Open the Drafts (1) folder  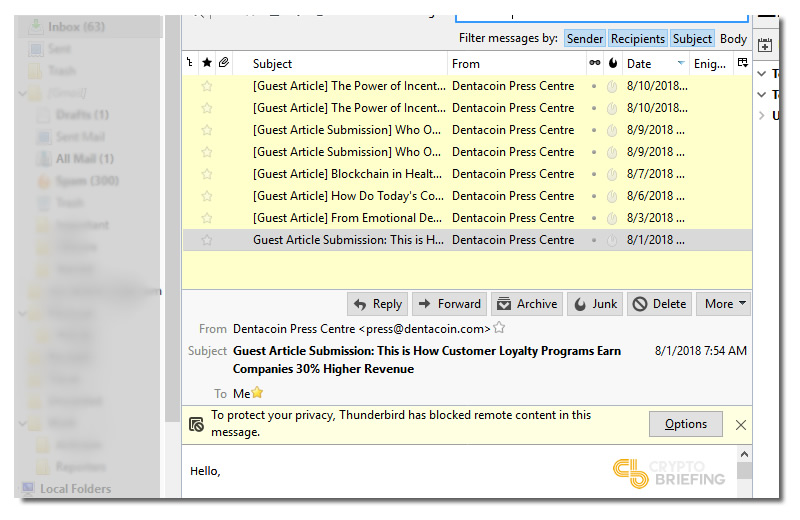pos(83,114)
